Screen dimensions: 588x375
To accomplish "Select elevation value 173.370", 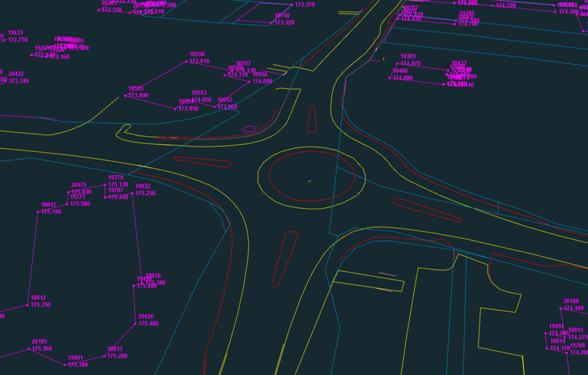I will click(305, 5).
